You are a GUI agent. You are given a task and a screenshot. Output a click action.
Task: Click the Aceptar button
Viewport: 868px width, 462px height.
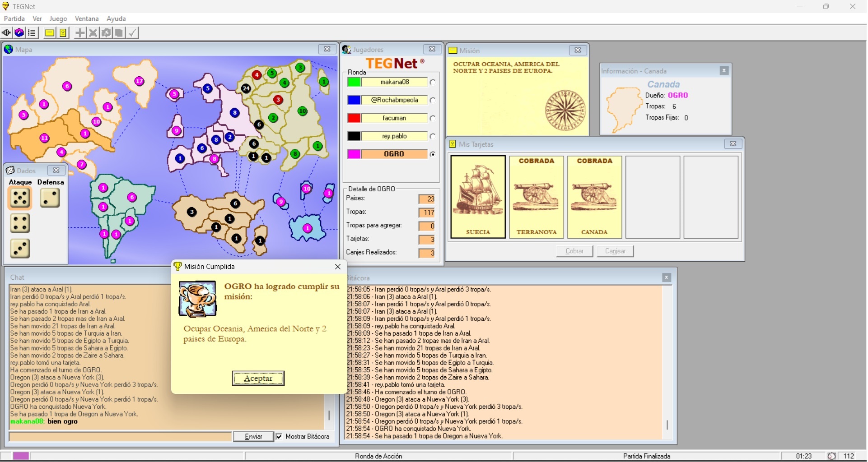click(258, 379)
